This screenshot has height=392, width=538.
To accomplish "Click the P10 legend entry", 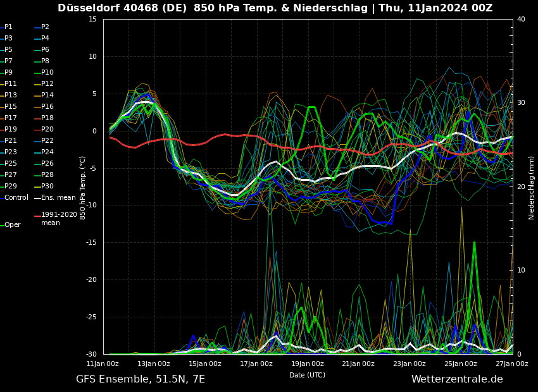I will 47,73.
